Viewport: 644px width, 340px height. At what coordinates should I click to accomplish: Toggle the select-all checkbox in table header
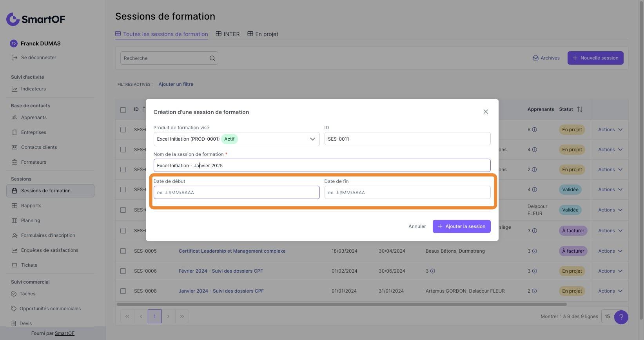tap(123, 110)
